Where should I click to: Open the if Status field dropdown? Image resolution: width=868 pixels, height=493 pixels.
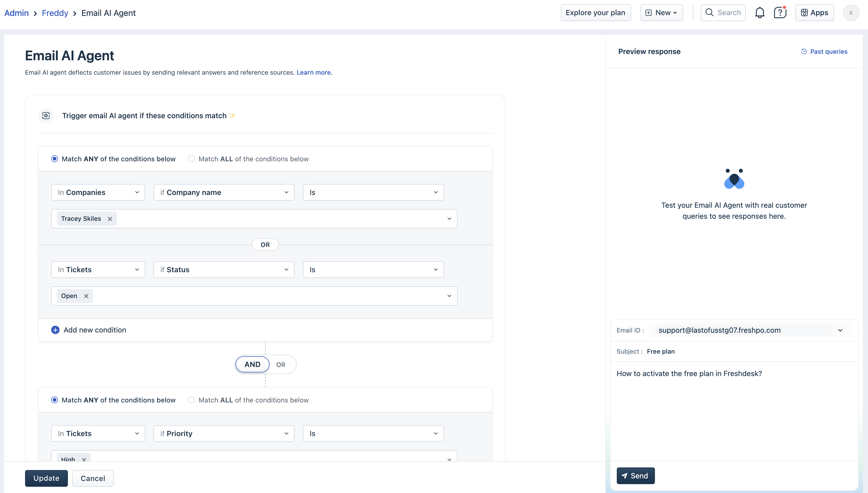pos(224,270)
